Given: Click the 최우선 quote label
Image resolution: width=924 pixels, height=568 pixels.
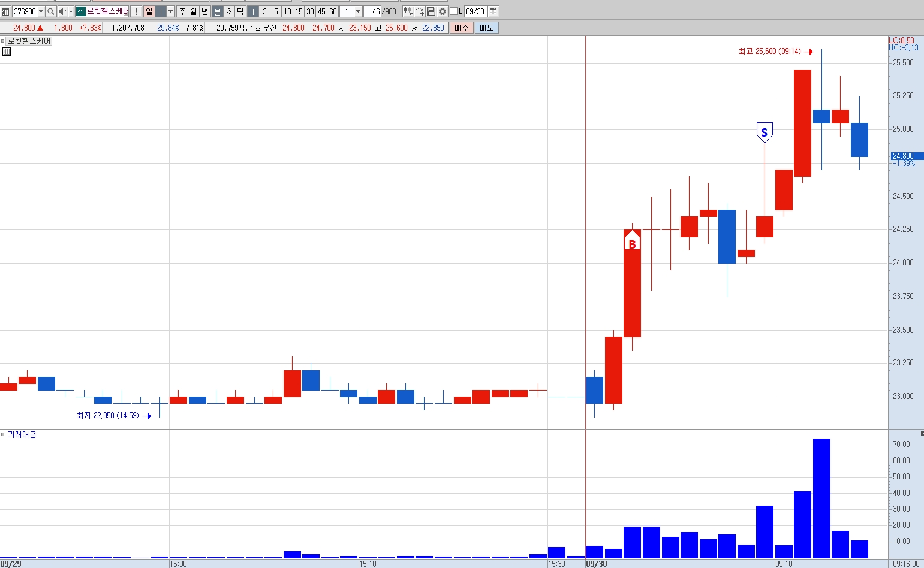Looking at the screenshot, I should coord(266,28).
